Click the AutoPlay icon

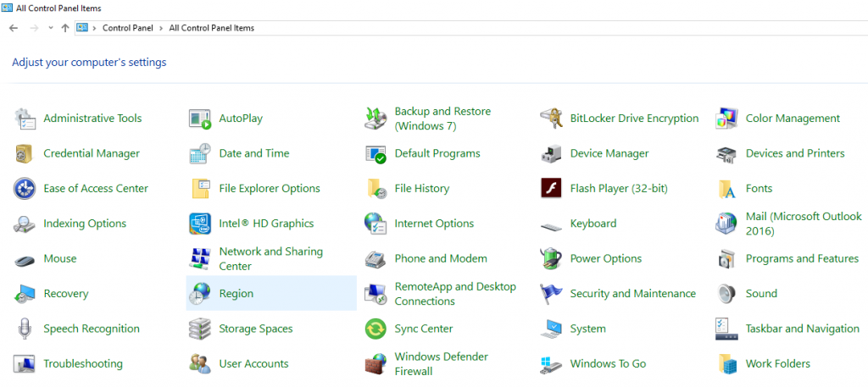click(200, 119)
